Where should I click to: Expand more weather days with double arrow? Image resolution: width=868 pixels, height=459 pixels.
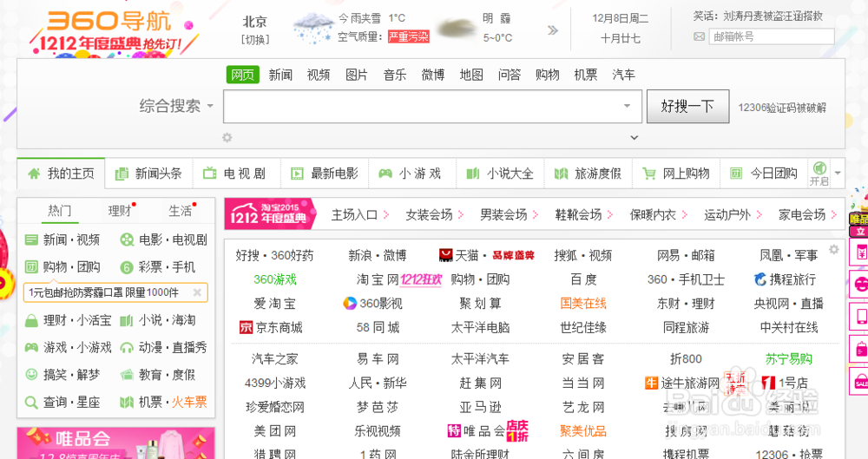[552, 30]
